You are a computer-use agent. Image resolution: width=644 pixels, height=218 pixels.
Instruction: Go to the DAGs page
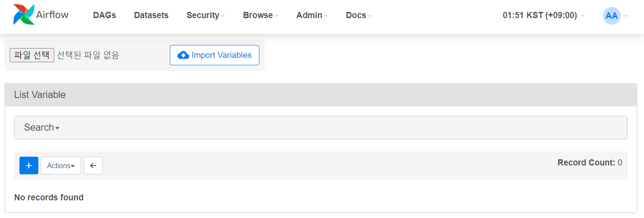[105, 15]
